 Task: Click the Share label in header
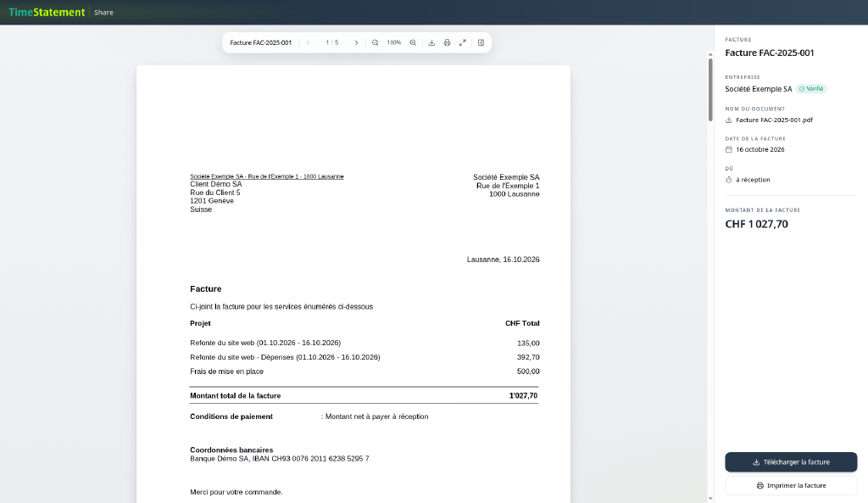point(103,12)
